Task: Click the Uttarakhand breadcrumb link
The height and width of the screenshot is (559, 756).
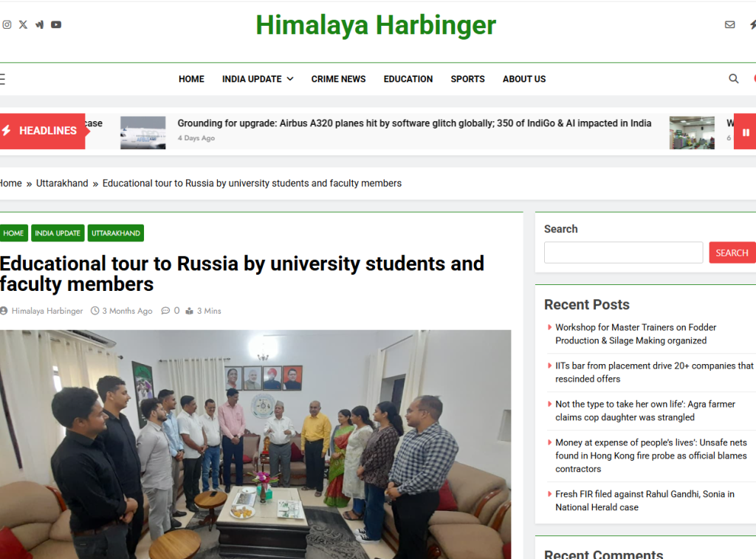Action: coord(62,183)
